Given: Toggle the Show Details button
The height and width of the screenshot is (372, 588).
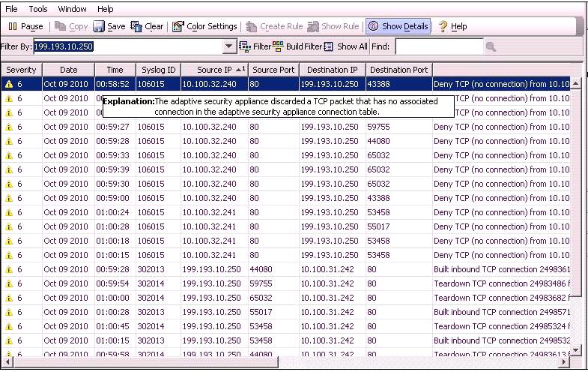Looking at the screenshot, I should [x=398, y=26].
